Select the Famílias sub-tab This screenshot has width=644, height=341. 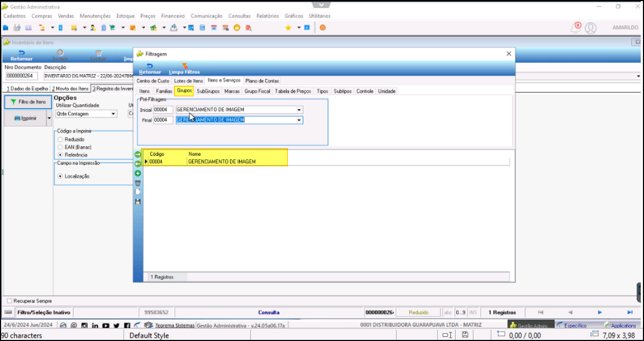(x=164, y=91)
